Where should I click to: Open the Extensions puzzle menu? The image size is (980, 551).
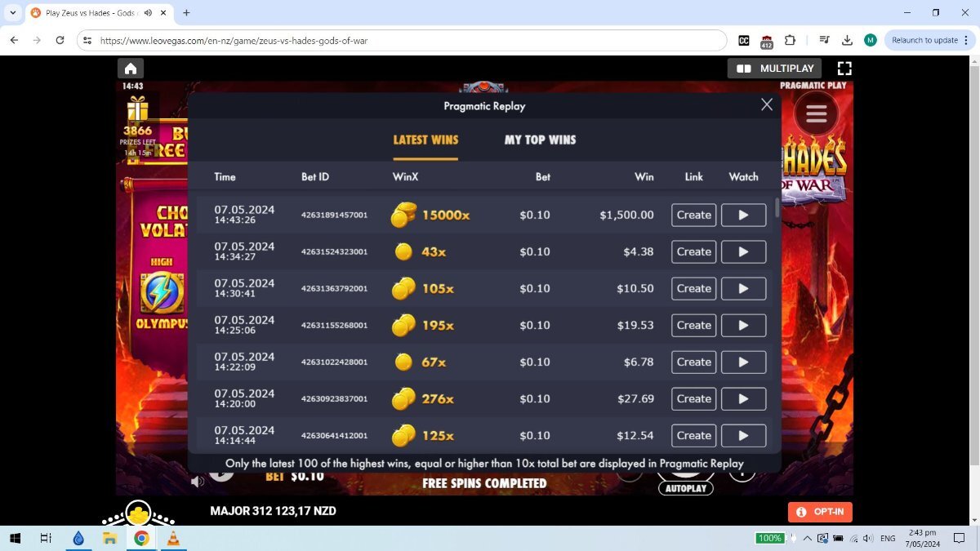click(790, 40)
